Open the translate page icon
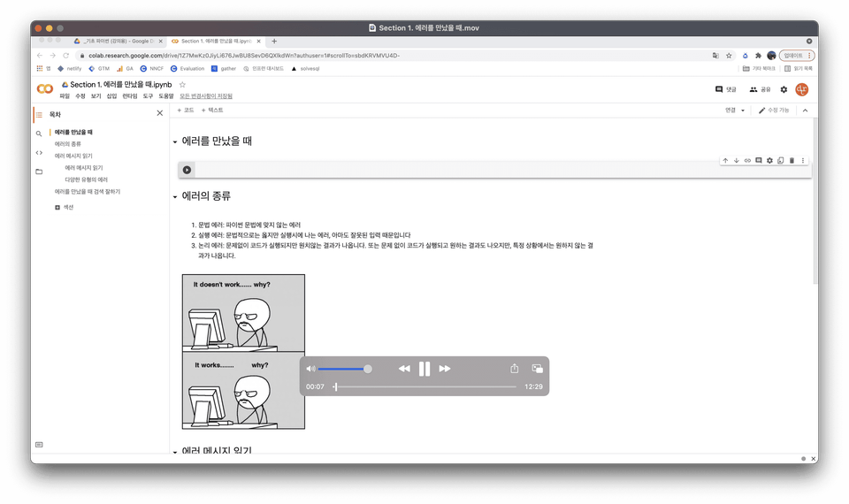 (x=715, y=55)
